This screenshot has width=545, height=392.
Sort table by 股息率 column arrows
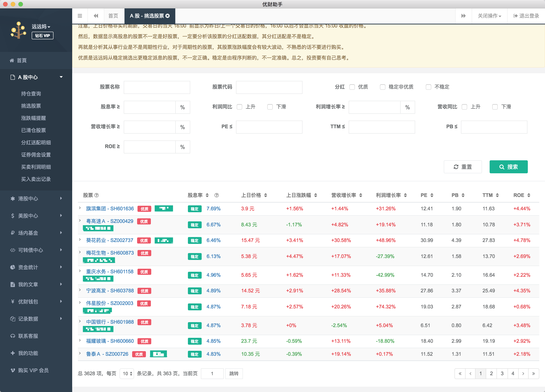tap(207, 195)
